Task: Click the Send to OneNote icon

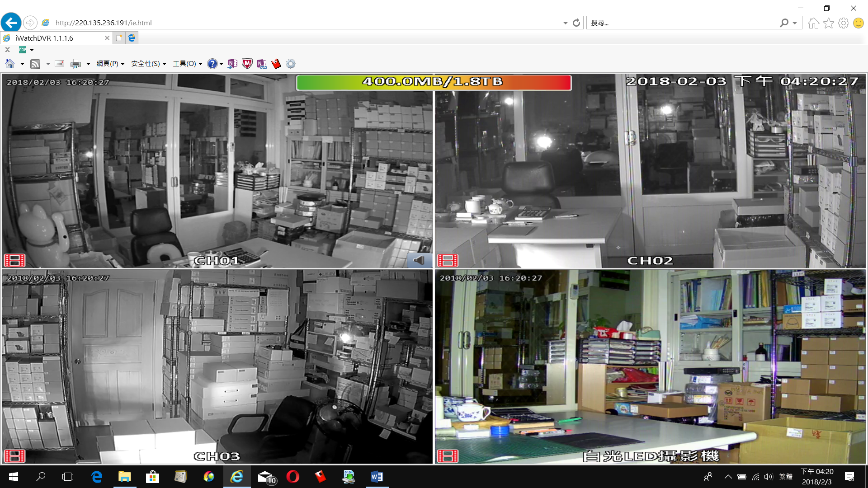Action: click(x=232, y=64)
